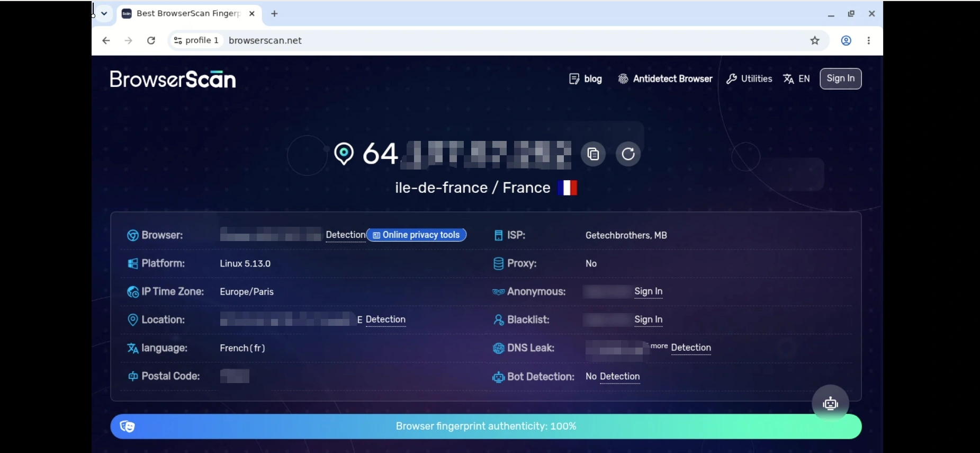Open Browser Detection link
980x453 pixels.
(x=345, y=235)
